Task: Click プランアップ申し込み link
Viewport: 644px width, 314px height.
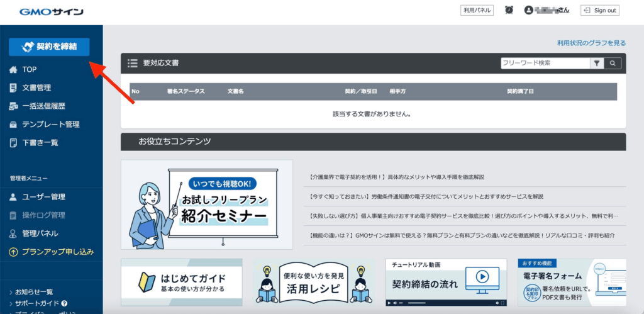Action: click(x=58, y=252)
